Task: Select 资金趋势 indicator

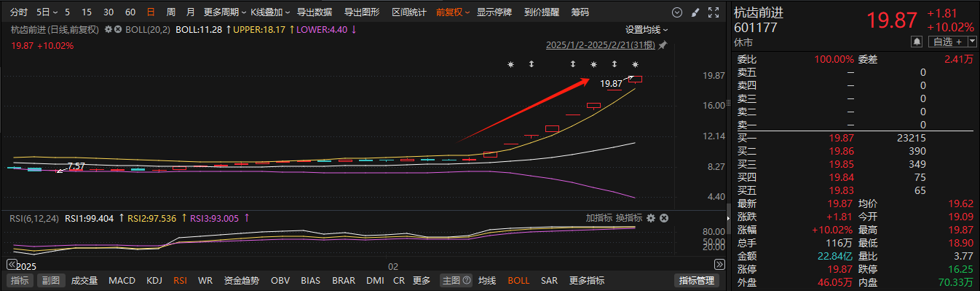Action: coord(241,280)
